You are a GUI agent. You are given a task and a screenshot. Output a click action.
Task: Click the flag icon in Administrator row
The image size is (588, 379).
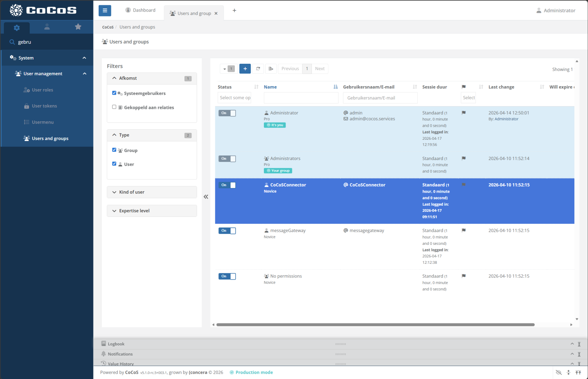[464, 113]
